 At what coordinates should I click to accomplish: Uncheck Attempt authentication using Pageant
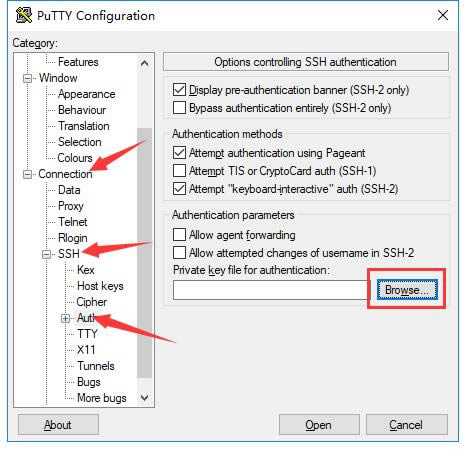(179, 153)
